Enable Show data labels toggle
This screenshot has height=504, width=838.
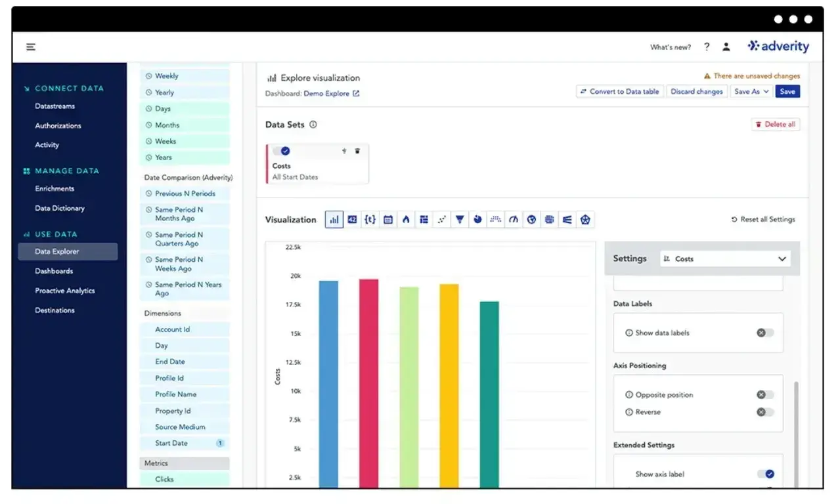click(765, 333)
